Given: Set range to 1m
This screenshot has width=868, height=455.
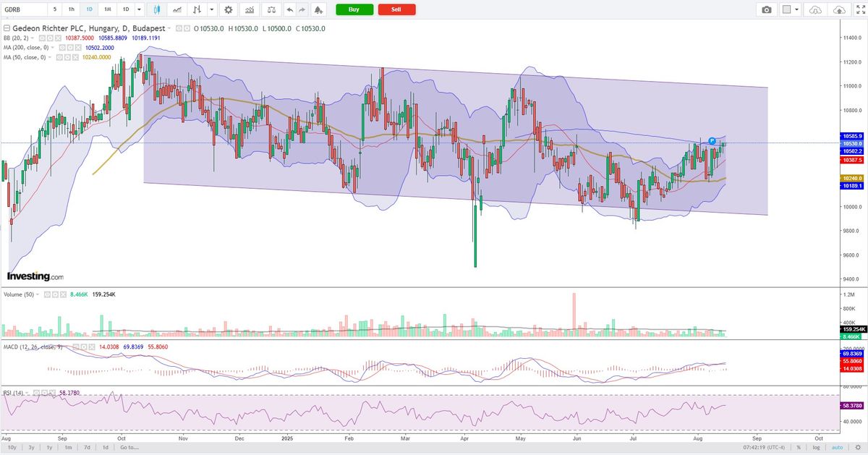Looking at the screenshot, I should 68,448.
